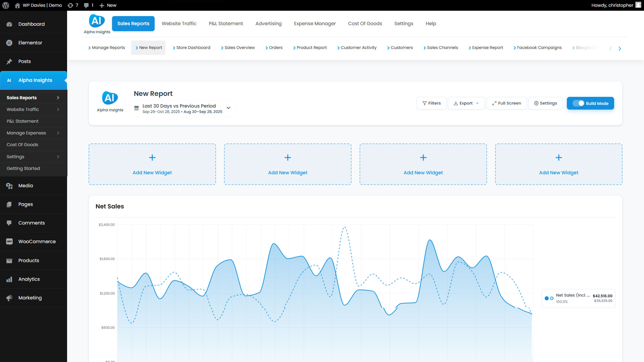Screen dimensions: 644x362
Task: Toggle the hollow previous period legend dot
Action: 552,298
